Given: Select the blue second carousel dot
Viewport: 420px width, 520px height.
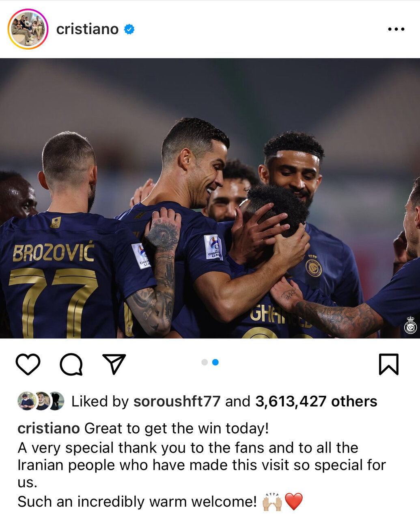Looking at the screenshot, I should tap(215, 362).
